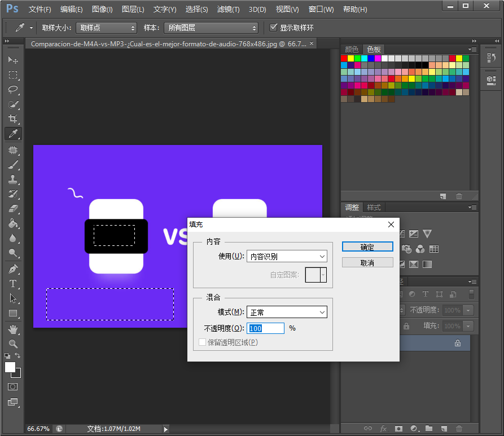
Task: Select the Paint Bucket tool
Action: pos(13,223)
